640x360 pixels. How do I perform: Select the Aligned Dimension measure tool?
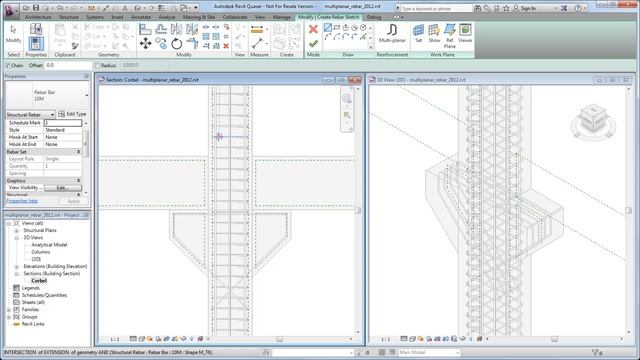click(257, 30)
